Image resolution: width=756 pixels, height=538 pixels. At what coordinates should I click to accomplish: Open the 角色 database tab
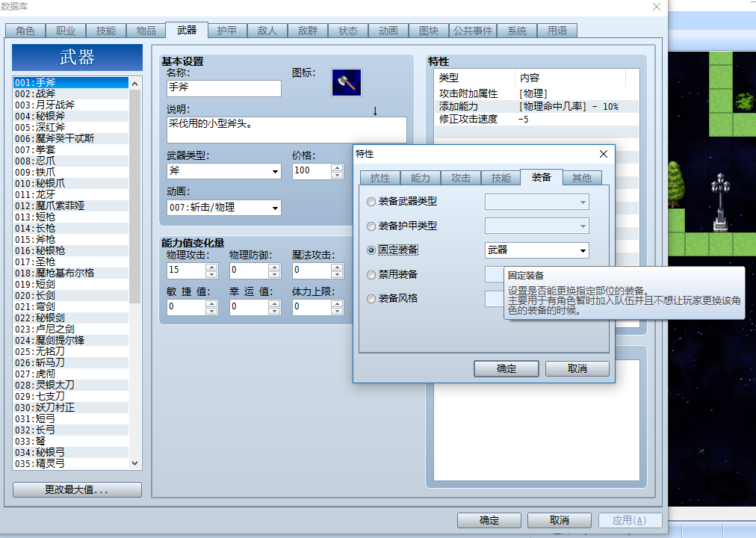click(x=25, y=31)
